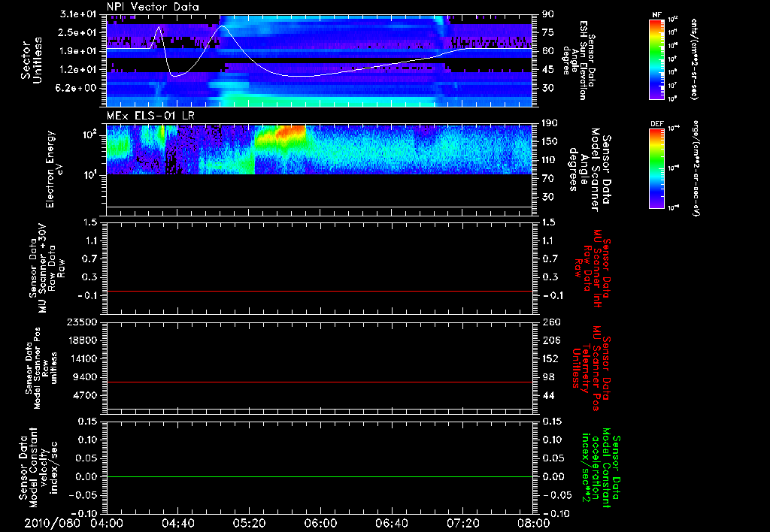Click the '06:40' time axis label

pos(392,523)
